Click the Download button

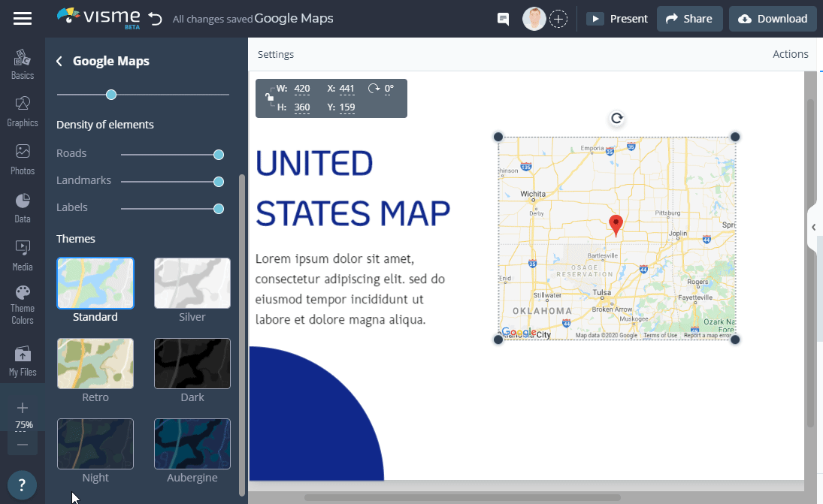pos(773,19)
